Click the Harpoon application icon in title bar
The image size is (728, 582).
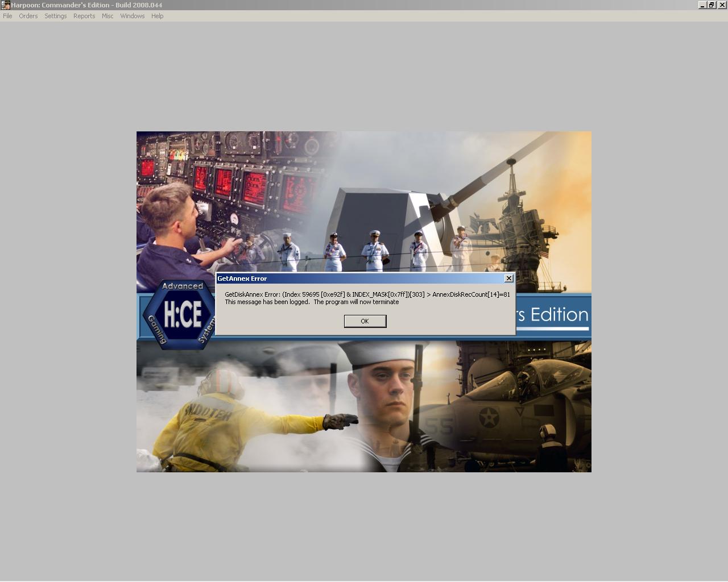[5, 5]
